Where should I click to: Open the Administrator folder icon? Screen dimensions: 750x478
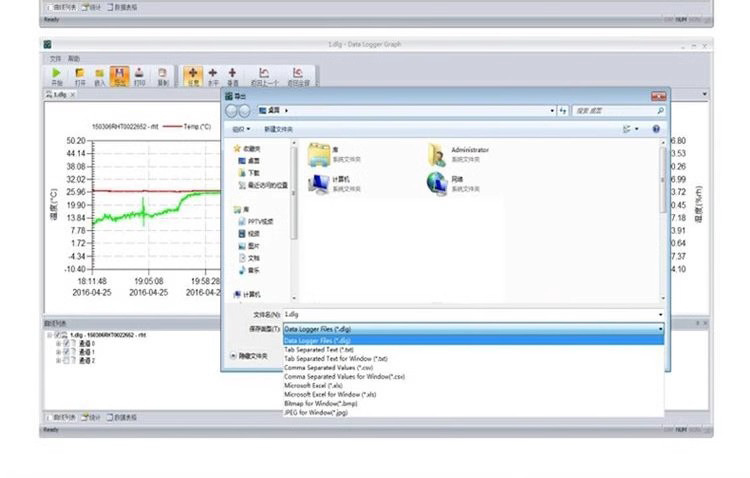[x=437, y=154]
